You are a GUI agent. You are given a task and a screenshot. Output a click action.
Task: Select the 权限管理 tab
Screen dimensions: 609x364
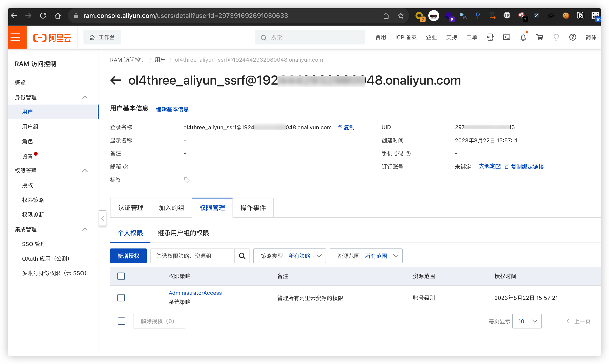point(212,208)
